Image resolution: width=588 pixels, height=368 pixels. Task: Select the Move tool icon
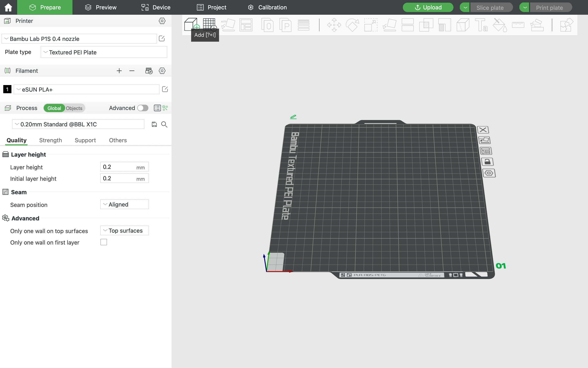pos(334,25)
